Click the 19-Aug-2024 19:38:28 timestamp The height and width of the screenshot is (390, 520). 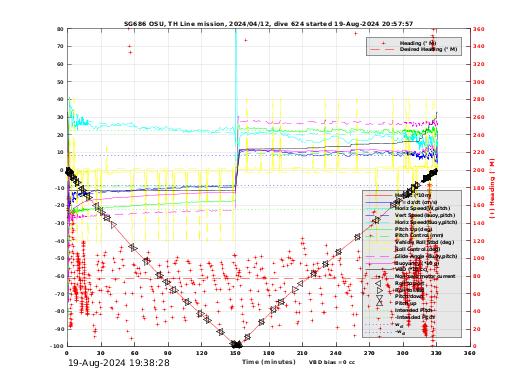(119, 363)
